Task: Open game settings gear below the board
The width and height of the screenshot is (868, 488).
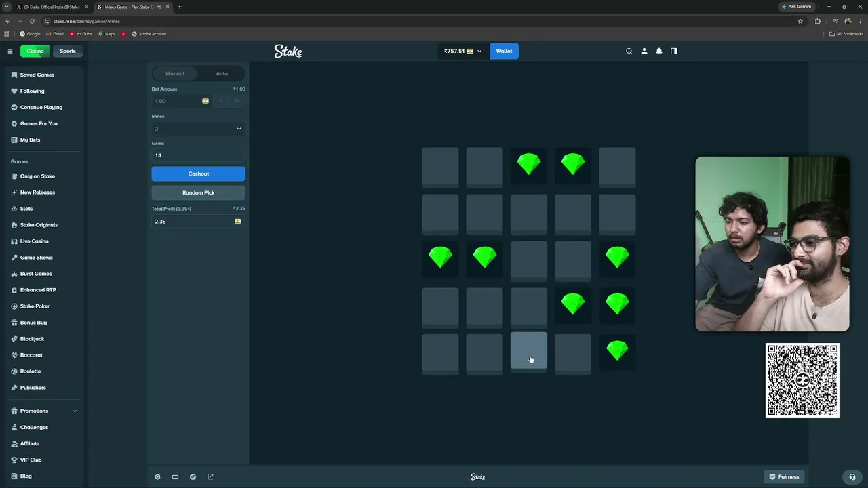Action: tap(157, 476)
